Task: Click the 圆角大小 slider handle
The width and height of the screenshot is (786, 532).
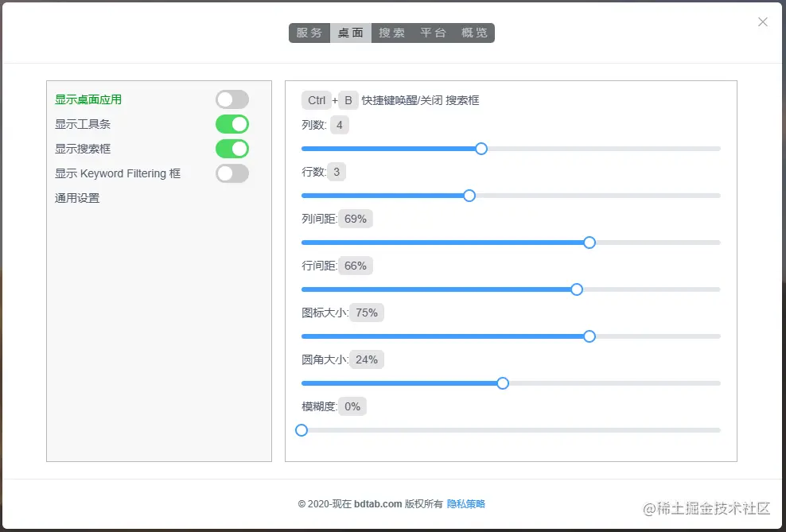Action: click(503, 383)
